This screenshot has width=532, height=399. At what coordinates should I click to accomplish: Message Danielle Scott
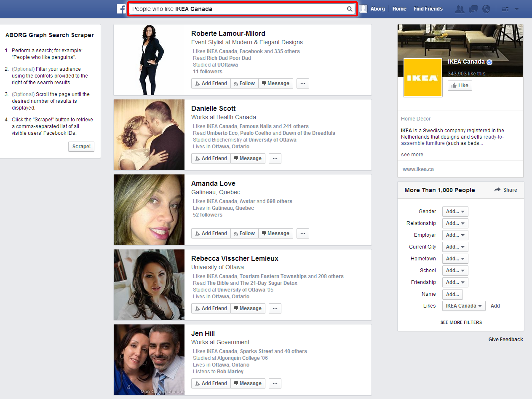[x=248, y=158]
